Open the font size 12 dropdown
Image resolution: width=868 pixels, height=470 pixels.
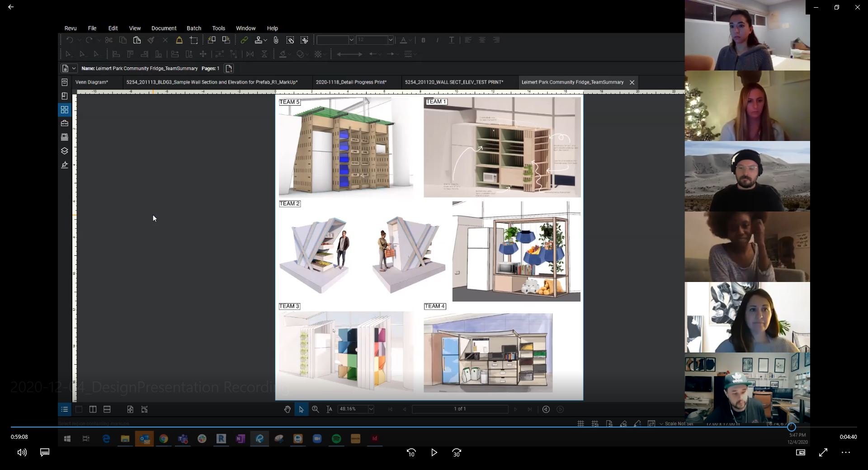[391, 40]
